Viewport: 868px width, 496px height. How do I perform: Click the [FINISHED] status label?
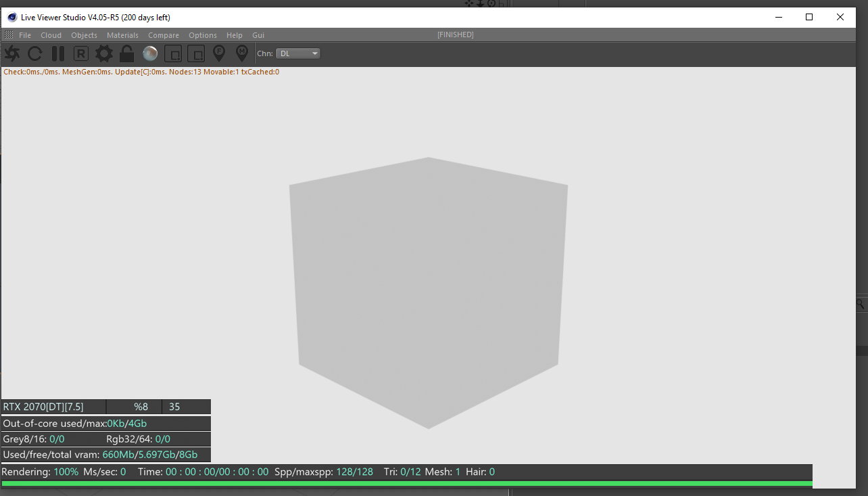(x=456, y=35)
